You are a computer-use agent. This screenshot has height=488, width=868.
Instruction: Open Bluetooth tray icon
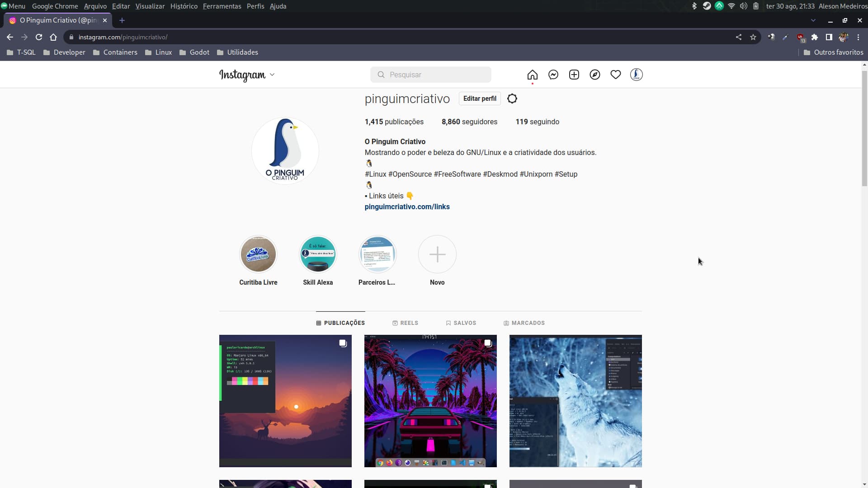click(694, 6)
